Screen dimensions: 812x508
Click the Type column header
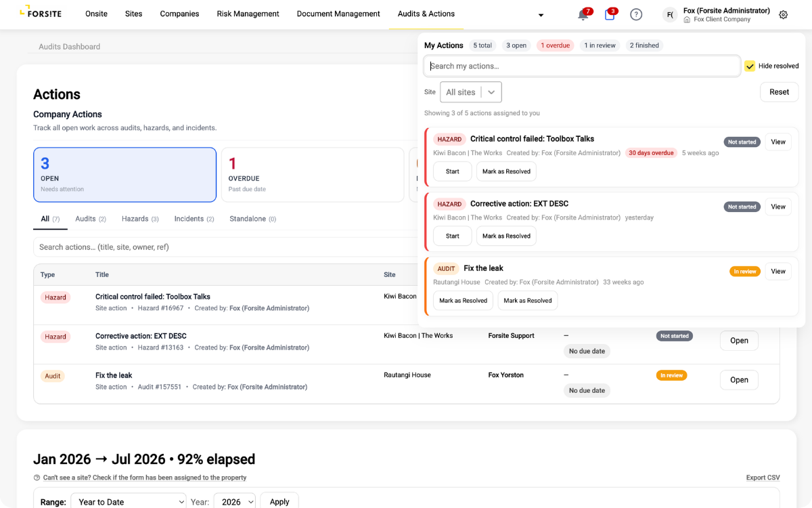(x=48, y=275)
